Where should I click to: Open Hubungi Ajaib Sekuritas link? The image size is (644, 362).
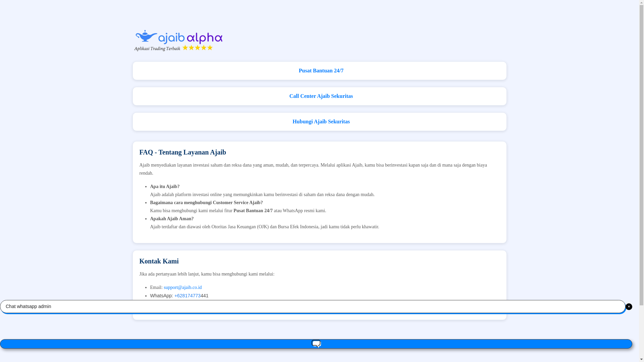pyautogui.click(x=321, y=122)
